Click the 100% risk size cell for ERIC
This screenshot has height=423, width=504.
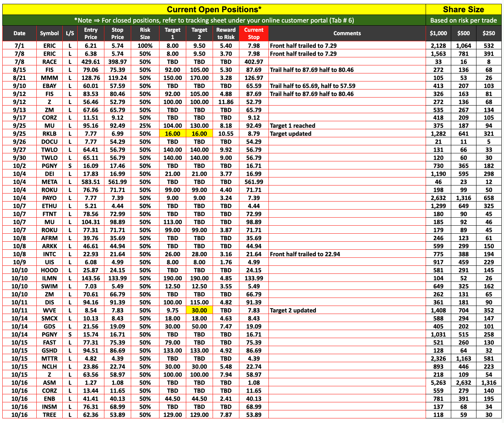click(145, 46)
